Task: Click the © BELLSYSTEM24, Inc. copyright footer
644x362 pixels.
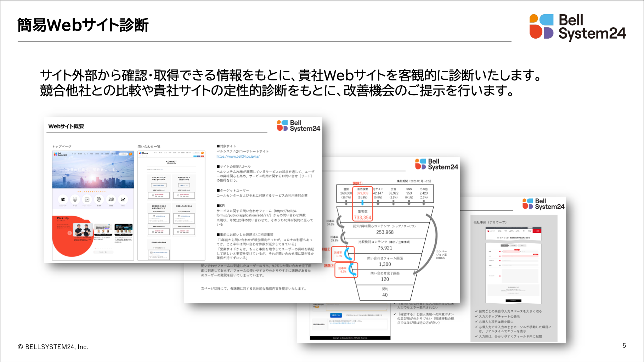Action: (53, 347)
